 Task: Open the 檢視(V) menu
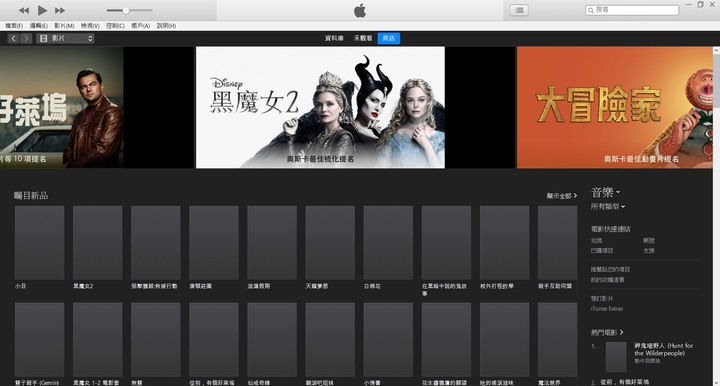click(x=90, y=26)
